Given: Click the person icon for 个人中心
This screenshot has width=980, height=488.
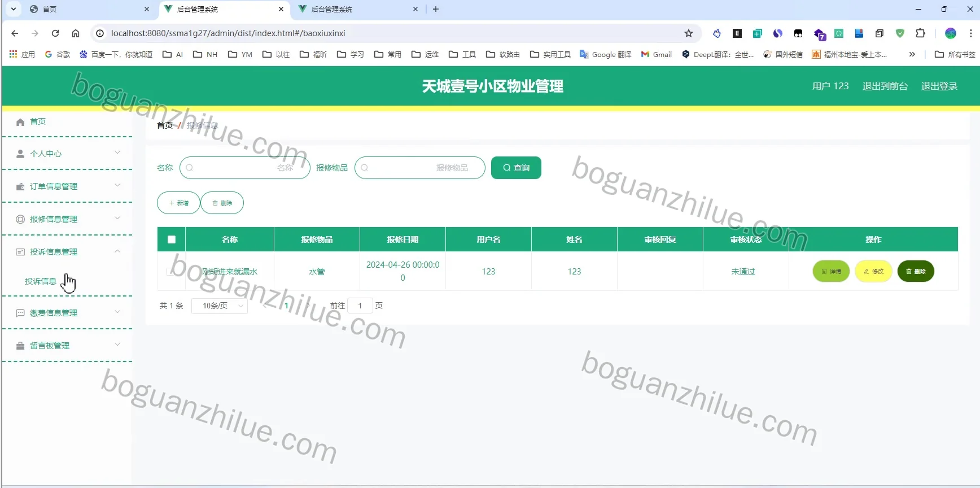Looking at the screenshot, I should tap(20, 154).
